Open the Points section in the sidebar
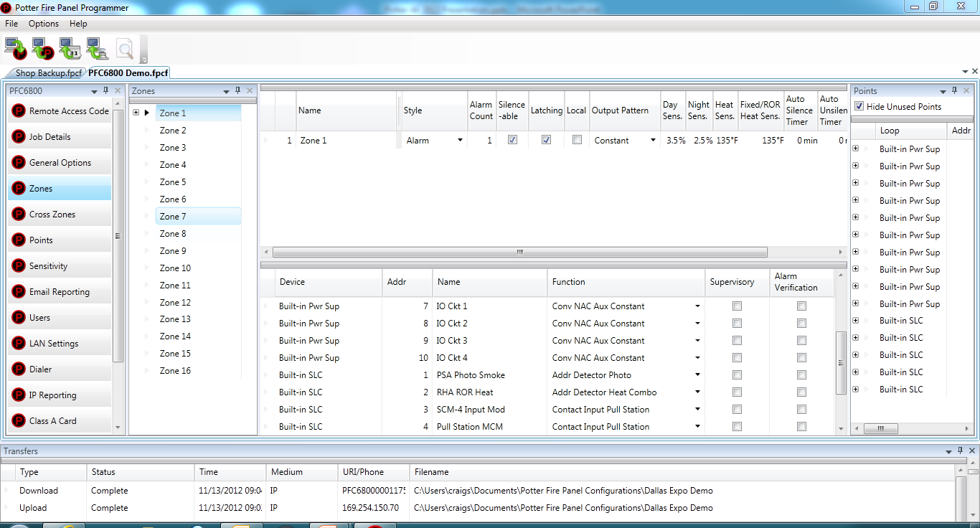Image resolution: width=980 pixels, height=528 pixels. pos(60,240)
